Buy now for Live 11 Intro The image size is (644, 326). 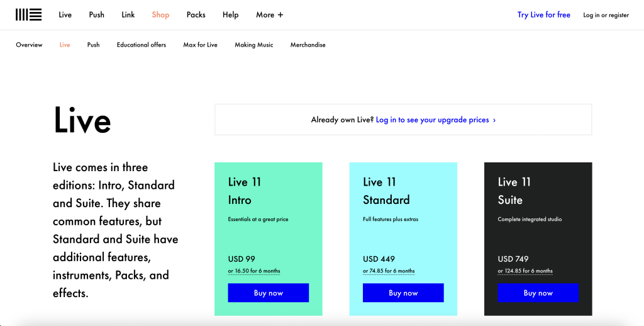(268, 293)
